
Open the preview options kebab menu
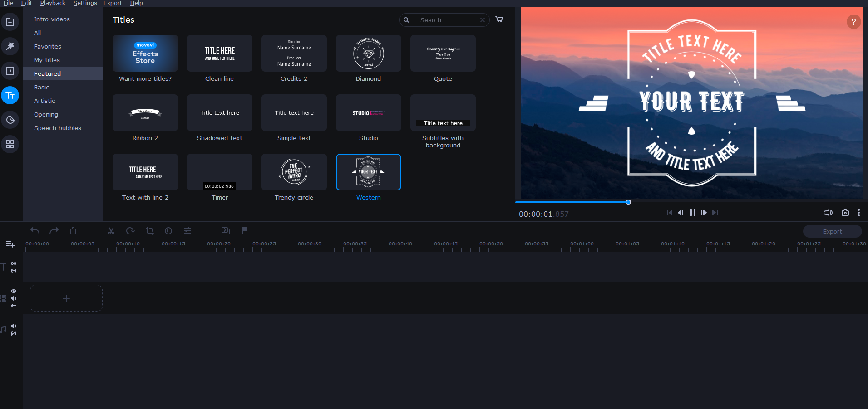pos(858,213)
